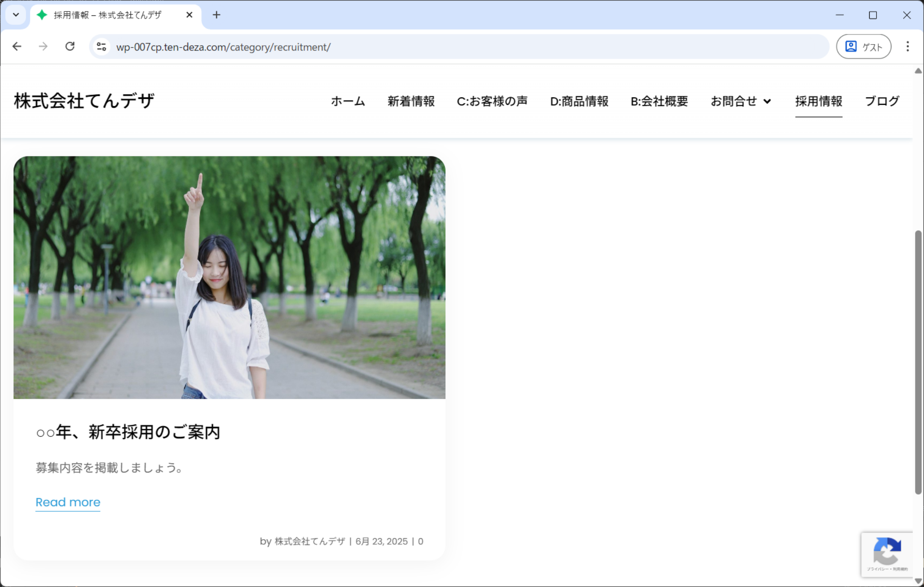
Task: Navigate to the ブログ menu item
Action: [882, 101]
